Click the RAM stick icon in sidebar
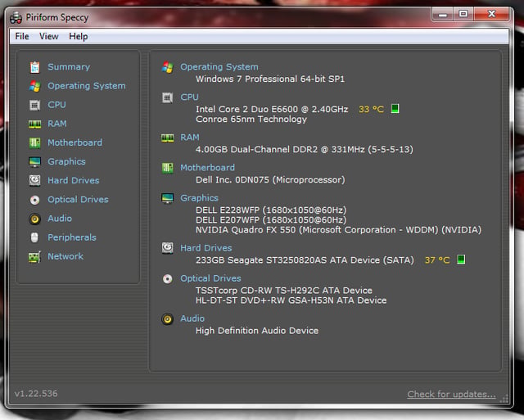Screen dimensions: 524x420 [x=34, y=124]
